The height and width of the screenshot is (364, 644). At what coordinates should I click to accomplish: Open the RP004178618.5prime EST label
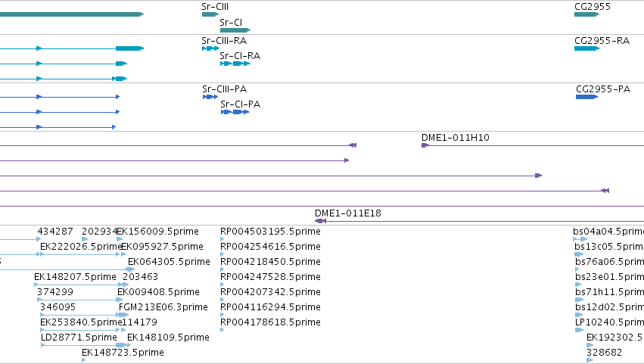tap(270, 322)
